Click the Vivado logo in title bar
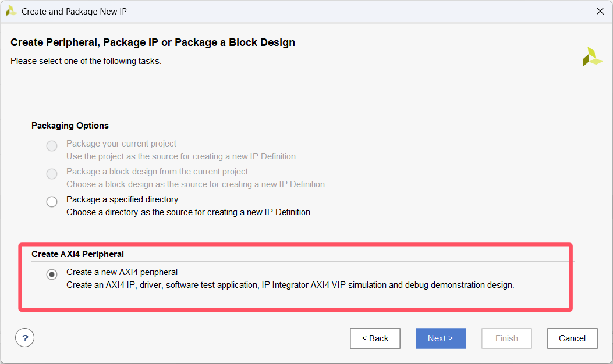 (x=11, y=11)
